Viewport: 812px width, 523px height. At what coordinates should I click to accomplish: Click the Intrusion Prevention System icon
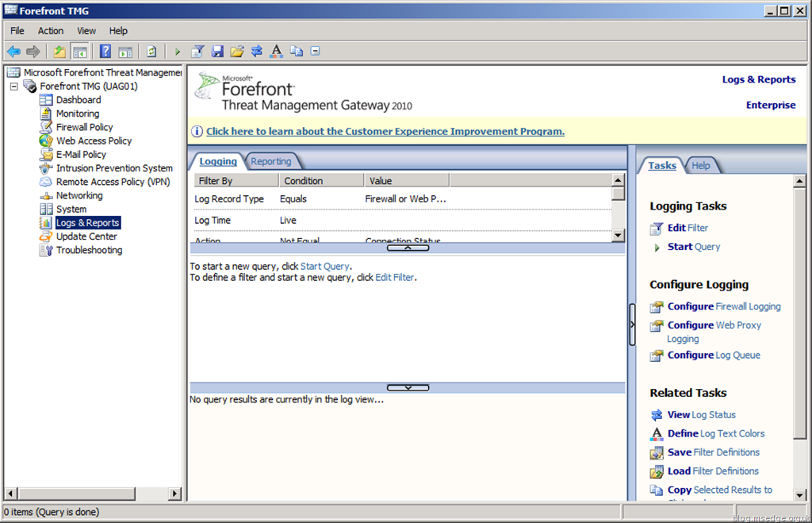(46, 168)
